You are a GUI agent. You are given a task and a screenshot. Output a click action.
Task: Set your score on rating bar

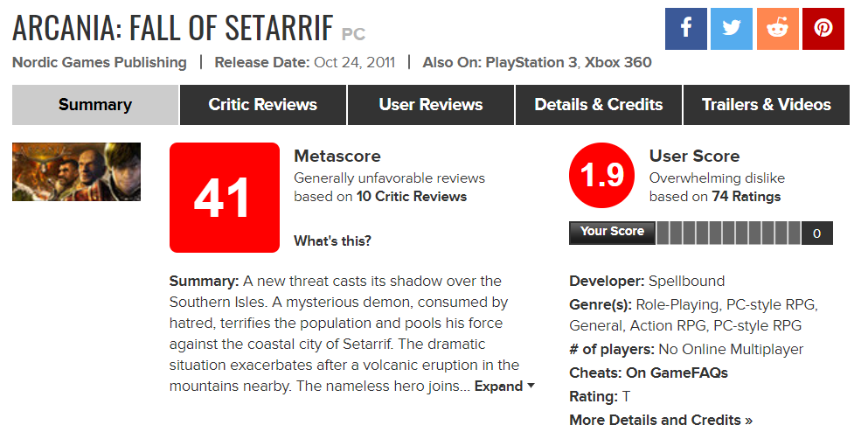pos(727,233)
